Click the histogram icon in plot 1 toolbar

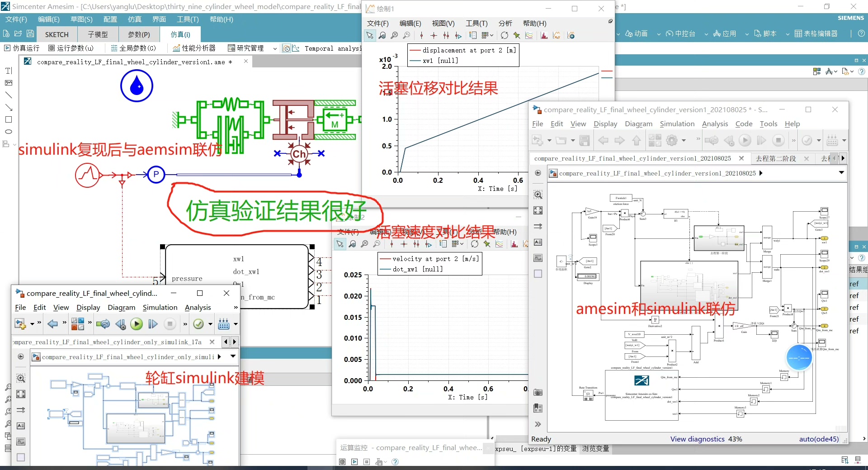click(544, 35)
